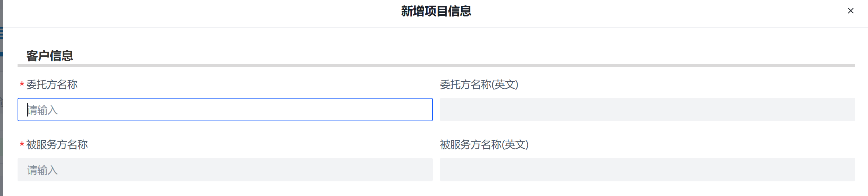The image size is (868, 196).
Task: Click the separator line below dialog title
Action: 435,28
